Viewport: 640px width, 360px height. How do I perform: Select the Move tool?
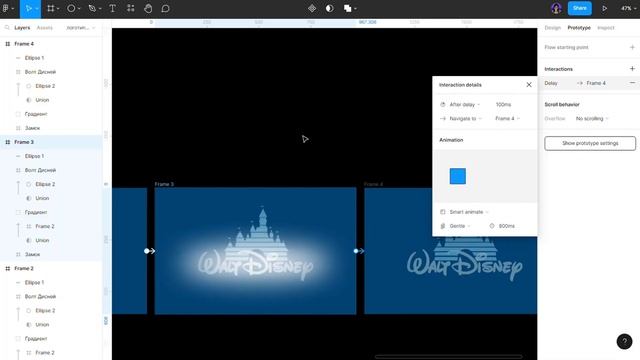[28, 9]
